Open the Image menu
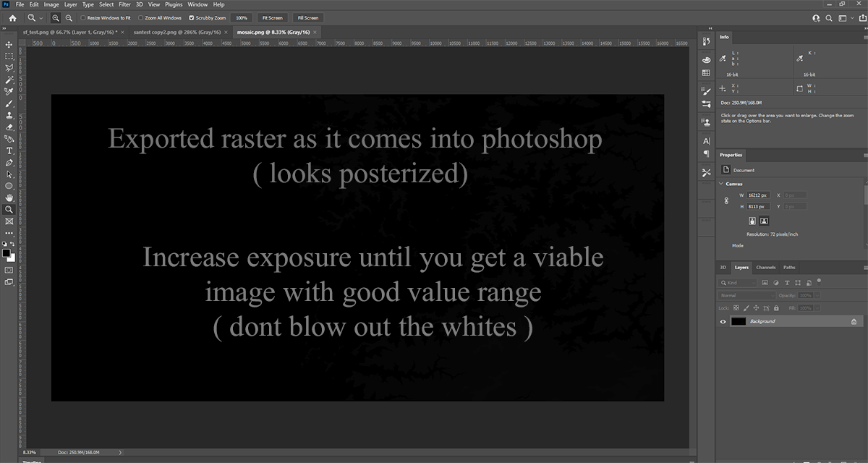 point(51,4)
